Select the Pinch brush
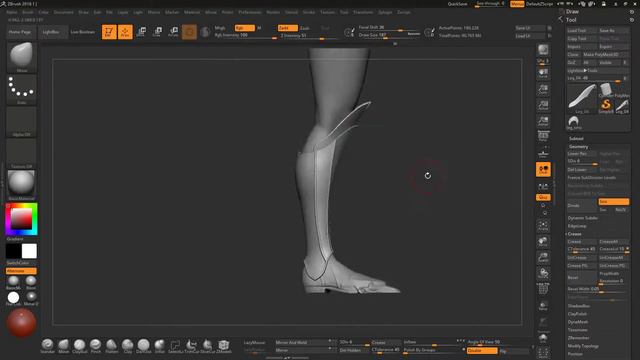640x360 pixels. pos(96,346)
